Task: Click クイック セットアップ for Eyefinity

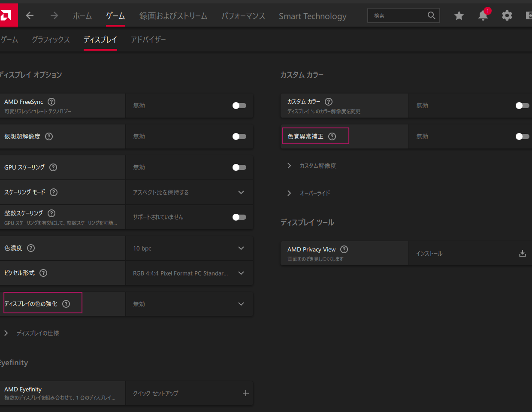Action: pyautogui.click(x=156, y=393)
